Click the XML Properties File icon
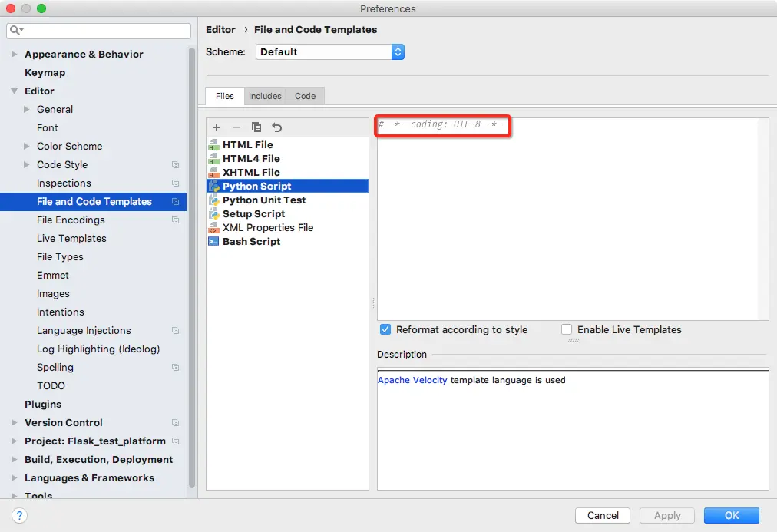The height and width of the screenshot is (532, 777). tap(213, 228)
